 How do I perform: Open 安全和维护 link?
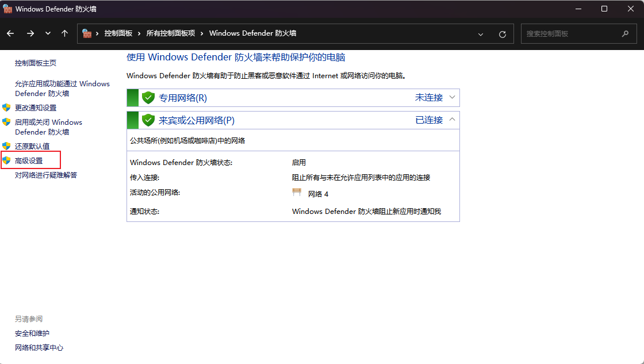[x=32, y=333]
